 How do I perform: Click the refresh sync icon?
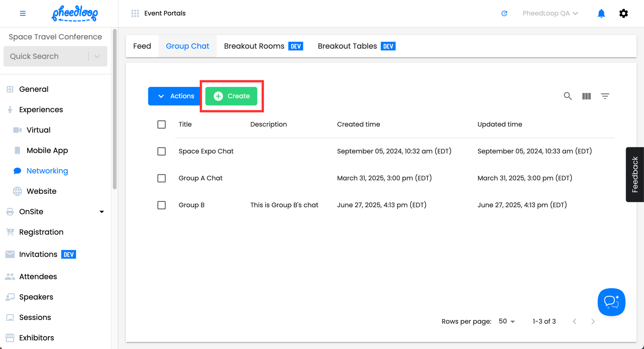click(x=504, y=13)
